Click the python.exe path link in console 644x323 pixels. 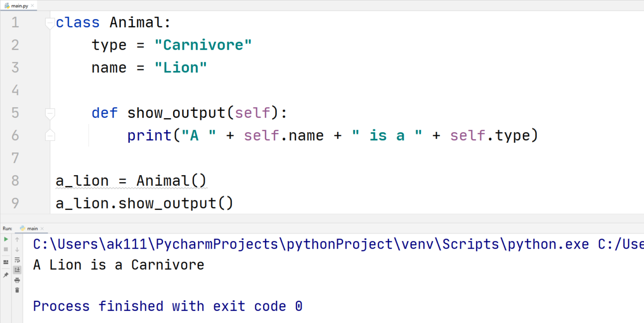[x=302, y=244]
